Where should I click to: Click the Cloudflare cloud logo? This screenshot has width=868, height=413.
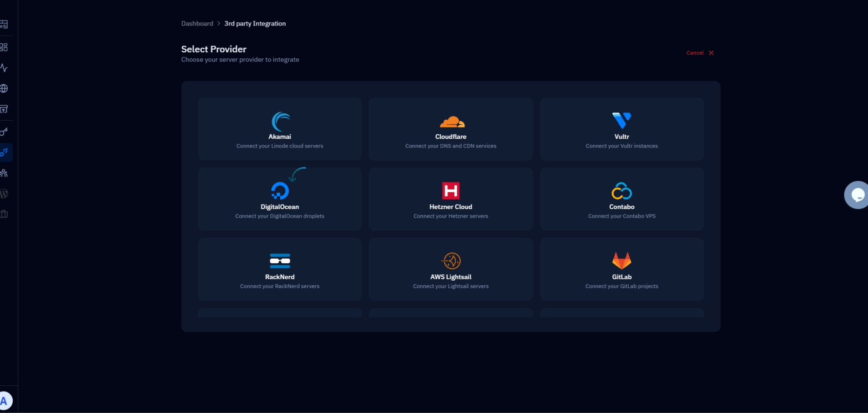(x=452, y=122)
